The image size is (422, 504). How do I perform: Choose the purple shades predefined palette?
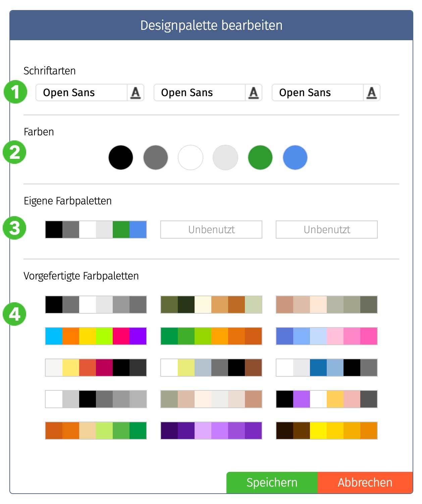[211, 431]
